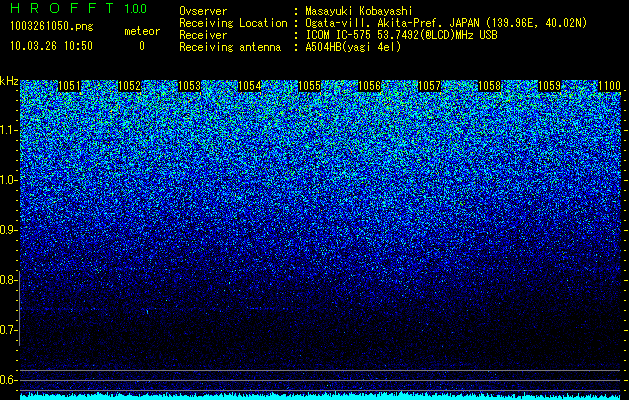Click the Ovserver label
This screenshot has height=400, width=629.
coord(203,11)
